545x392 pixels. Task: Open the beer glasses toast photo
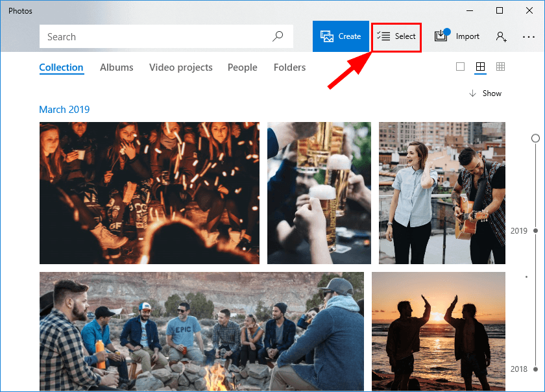(x=319, y=193)
